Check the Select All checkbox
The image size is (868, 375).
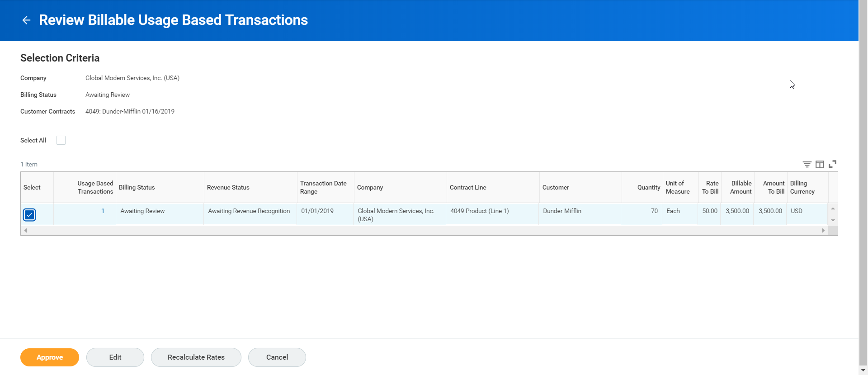(61, 140)
